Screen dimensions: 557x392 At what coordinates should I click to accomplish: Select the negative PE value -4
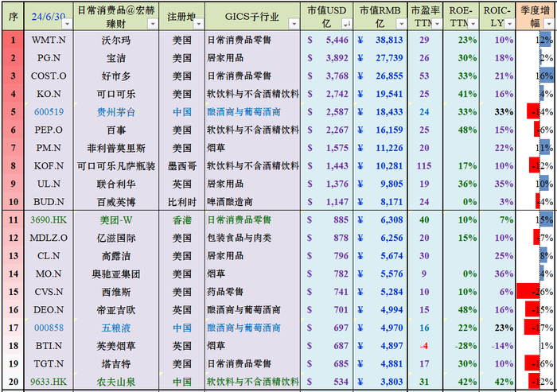point(424,346)
